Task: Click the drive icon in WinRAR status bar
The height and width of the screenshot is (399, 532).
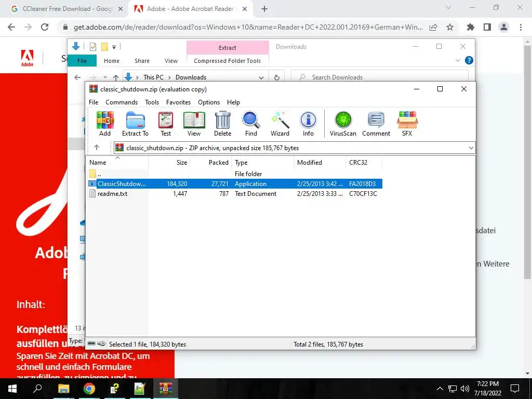Action: point(91,344)
